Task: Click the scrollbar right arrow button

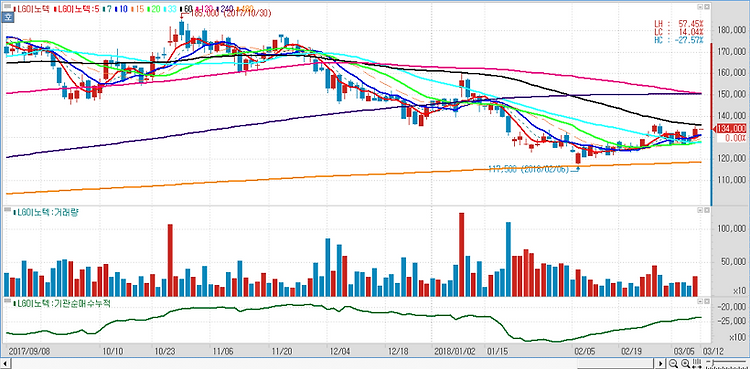Action: 660,363
